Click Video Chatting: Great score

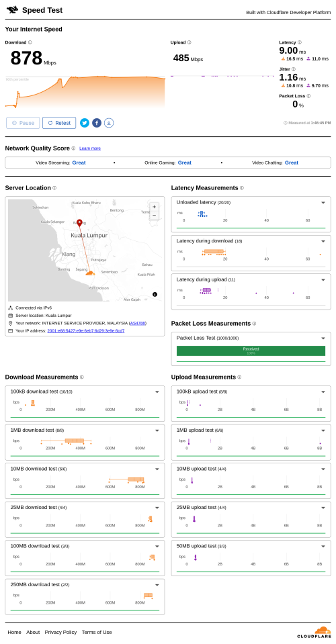276,163
